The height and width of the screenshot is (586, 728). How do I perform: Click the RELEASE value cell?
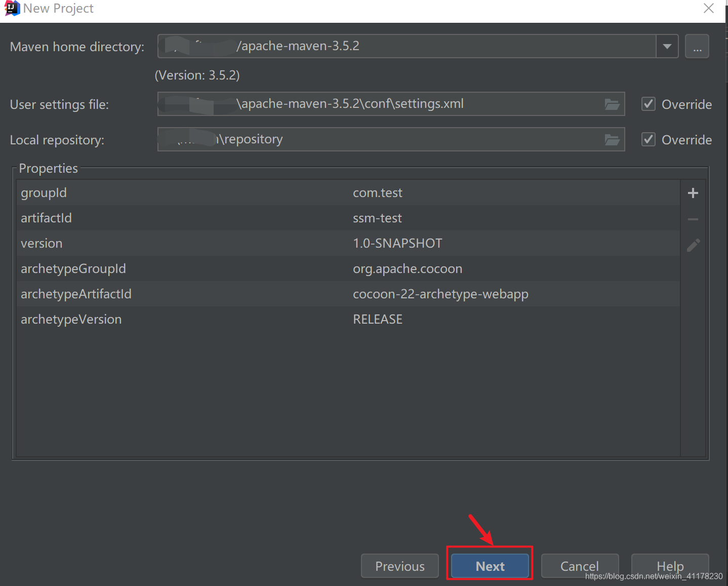click(514, 319)
